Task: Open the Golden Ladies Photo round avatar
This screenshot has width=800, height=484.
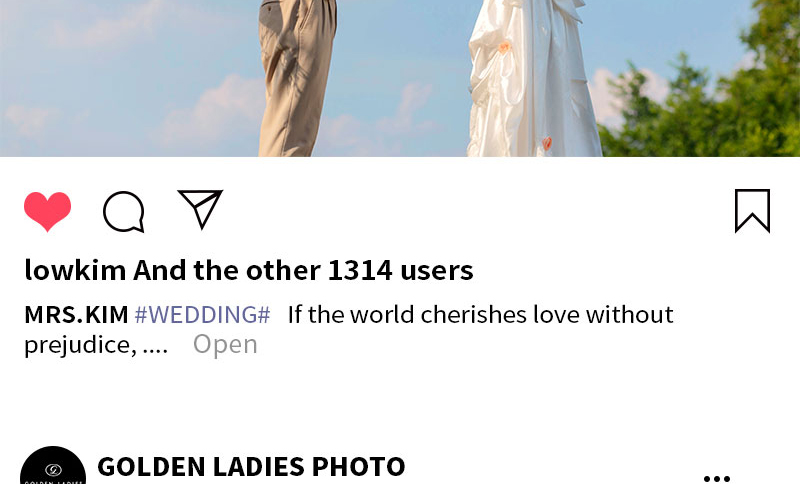Action: click(53, 465)
